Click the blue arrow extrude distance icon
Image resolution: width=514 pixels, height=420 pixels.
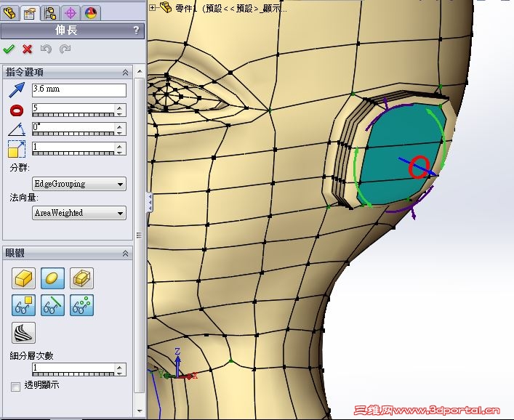(17, 90)
